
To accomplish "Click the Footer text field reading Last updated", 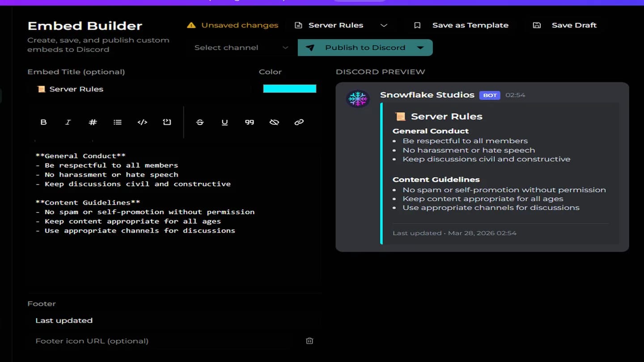I will point(174,320).
